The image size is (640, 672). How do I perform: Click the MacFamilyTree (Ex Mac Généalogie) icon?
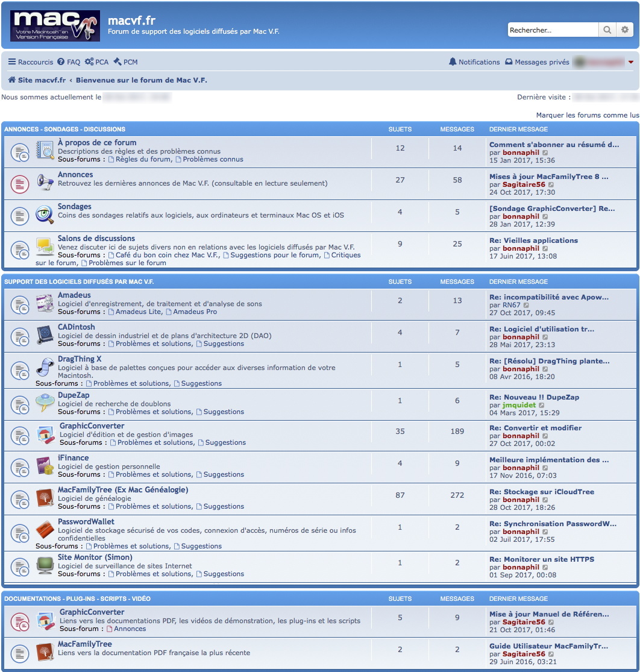(x=45, y=498)
